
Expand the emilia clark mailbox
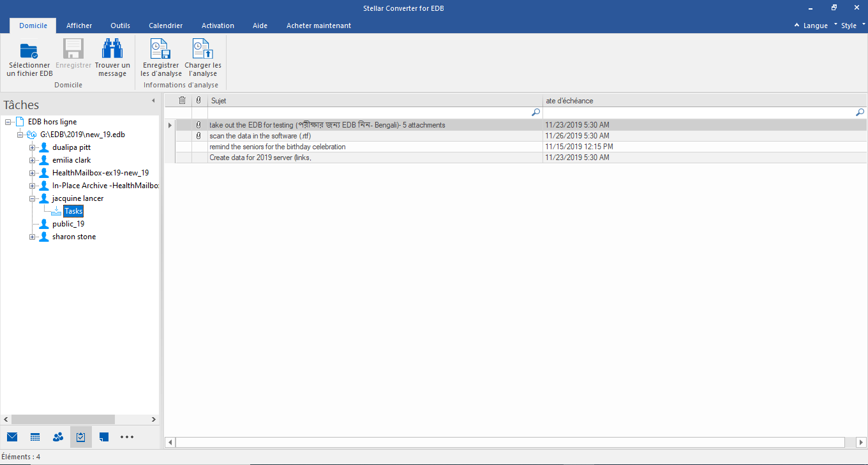tap(32, 160)
